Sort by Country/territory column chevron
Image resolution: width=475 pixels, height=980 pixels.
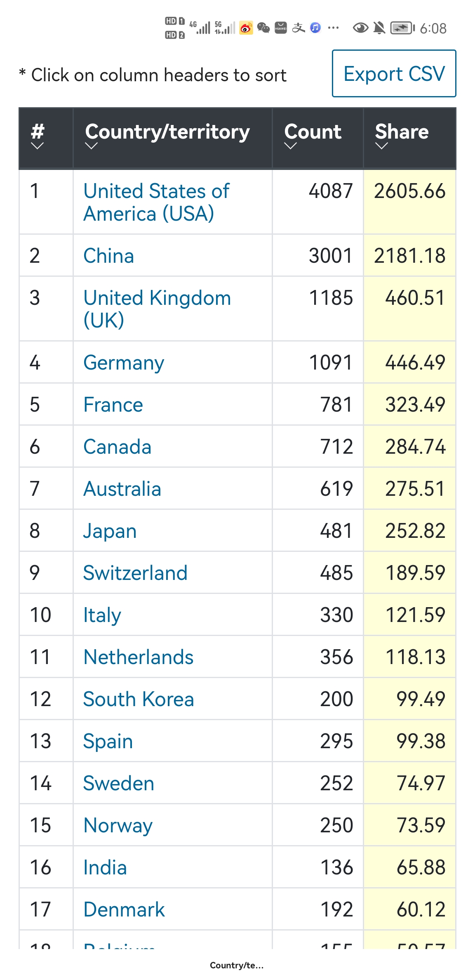(x=91, y=146)
